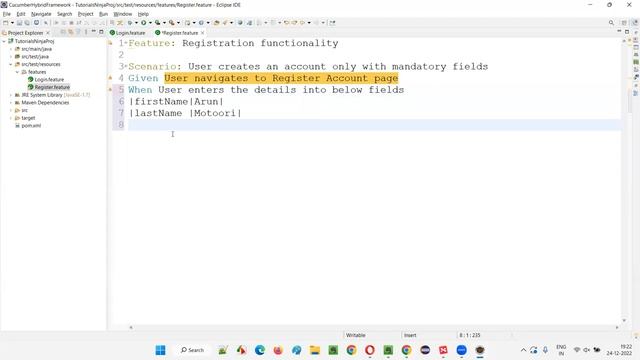The width and height of the screenshot is (640, 360).
Task: Close the Register.feature editor tab
Action: (x=202, y=33)
